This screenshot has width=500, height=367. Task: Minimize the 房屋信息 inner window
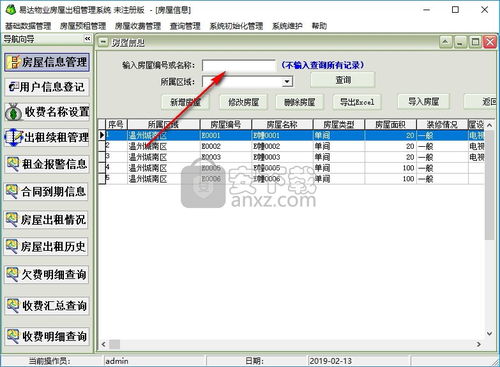click(x=460, y=42)
